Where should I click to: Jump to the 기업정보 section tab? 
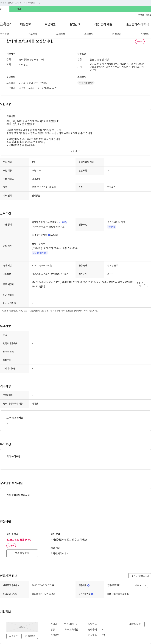pos(145,34)
